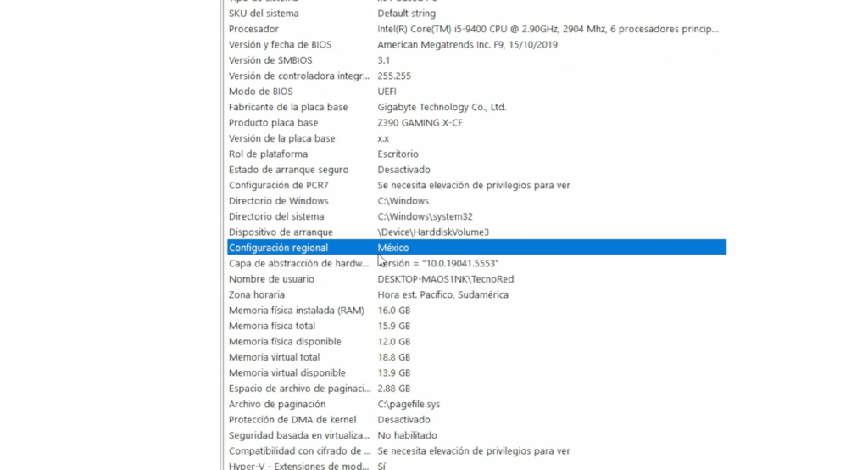Select the México value
The width and height of the screenshot is (868, 470).
coord(393,247)
